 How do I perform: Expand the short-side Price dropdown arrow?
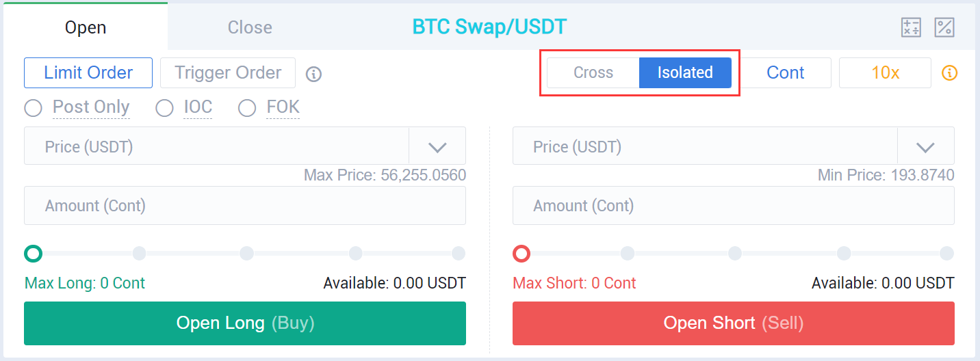[x=926, y=146]
